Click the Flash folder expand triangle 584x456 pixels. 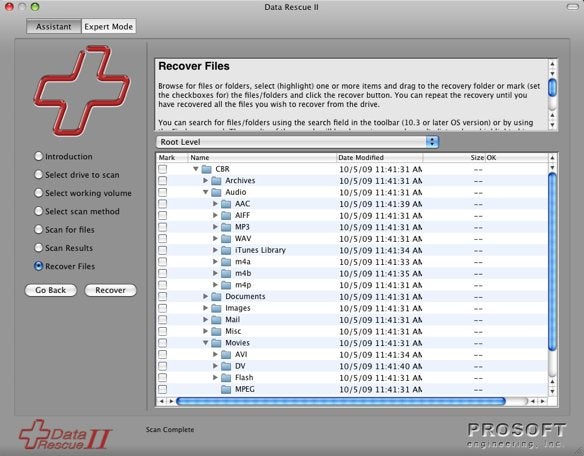click(x=215, y=377)
